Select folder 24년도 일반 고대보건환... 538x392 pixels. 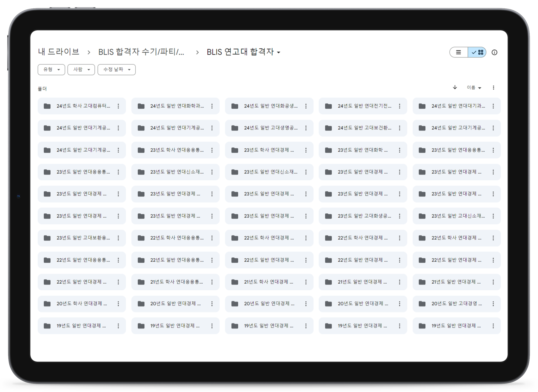pyautogui.click(x=363, y=128)
